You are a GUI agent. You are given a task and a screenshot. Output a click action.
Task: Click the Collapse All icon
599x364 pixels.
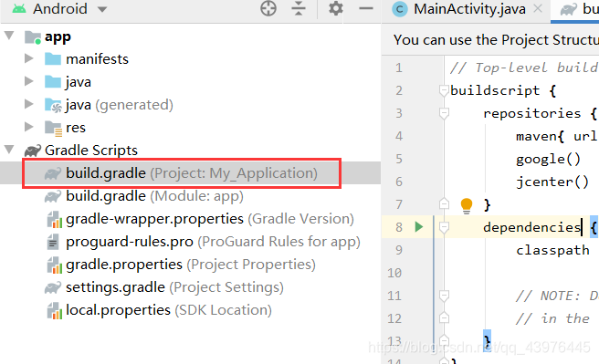[x=299, y=8]
